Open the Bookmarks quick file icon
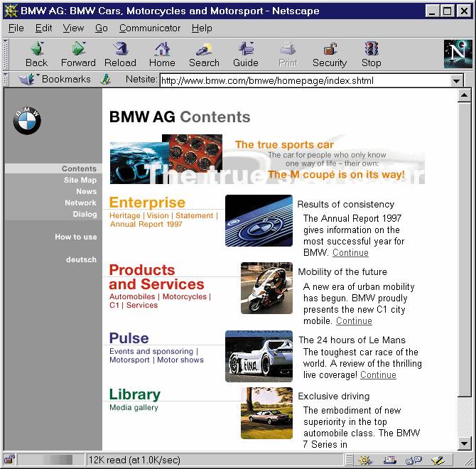The width and height of the screenshot is (476, 469). [x=27, y=79]
